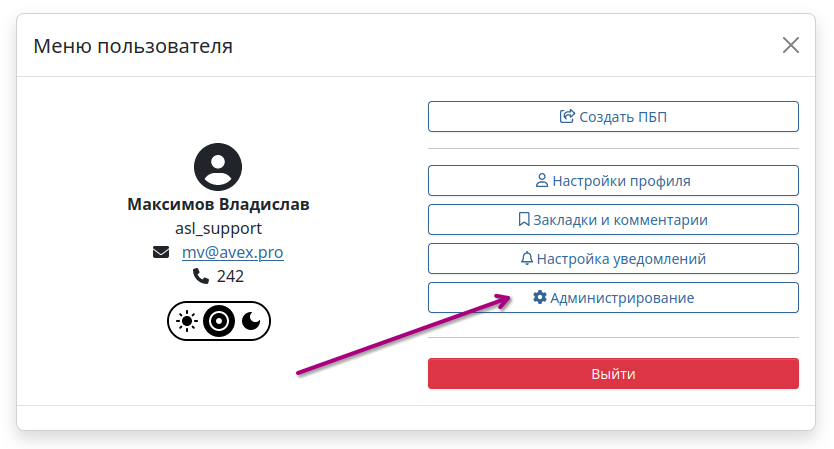Viewport: 834px width, 449px height.
Task: Click the share icon on Создать ПБП
Action: click(567, 116)
